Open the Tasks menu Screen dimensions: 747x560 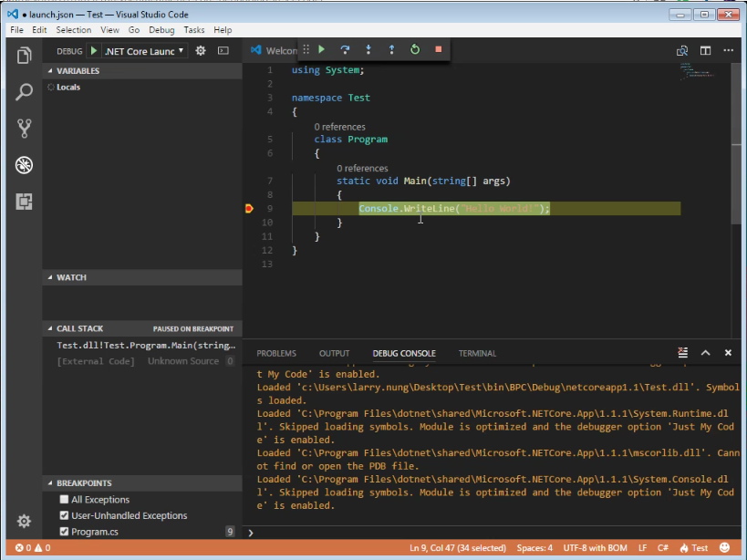pyautogui.click(x=194, y=29)
